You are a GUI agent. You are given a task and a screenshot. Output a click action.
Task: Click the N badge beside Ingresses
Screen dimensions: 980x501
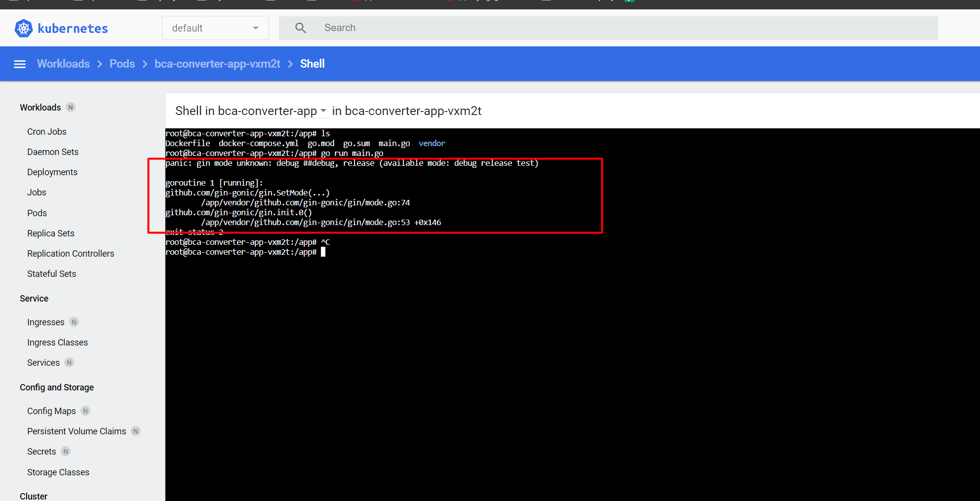click(x=74, y=322)
